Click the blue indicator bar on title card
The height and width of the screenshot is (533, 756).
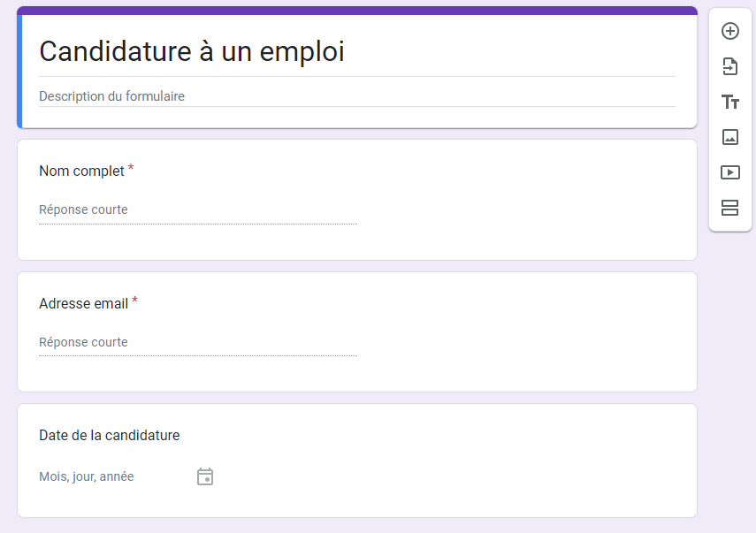(x=19, y=71)
